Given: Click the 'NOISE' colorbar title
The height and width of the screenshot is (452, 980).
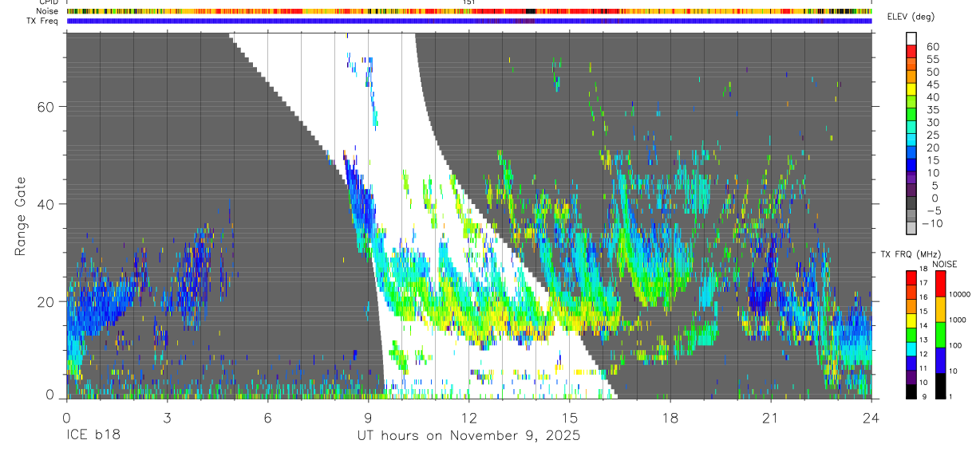Looking at the screenshot, I should (944, 264).
